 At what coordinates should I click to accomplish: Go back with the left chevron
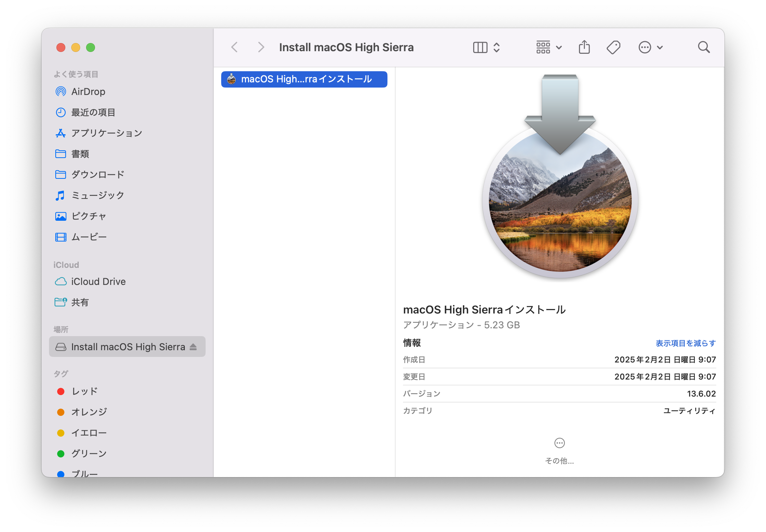[x=234, y=47]
